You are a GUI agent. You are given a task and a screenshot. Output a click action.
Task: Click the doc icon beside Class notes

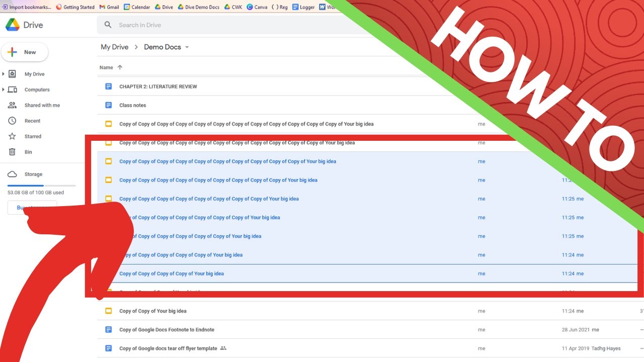[x=108, y=105]
